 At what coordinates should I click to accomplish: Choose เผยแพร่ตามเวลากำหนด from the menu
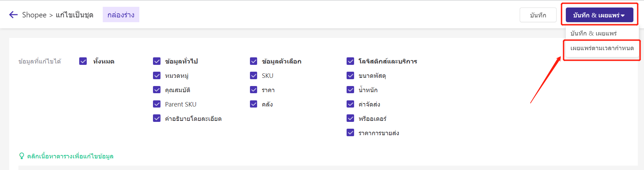coord(602,48)
